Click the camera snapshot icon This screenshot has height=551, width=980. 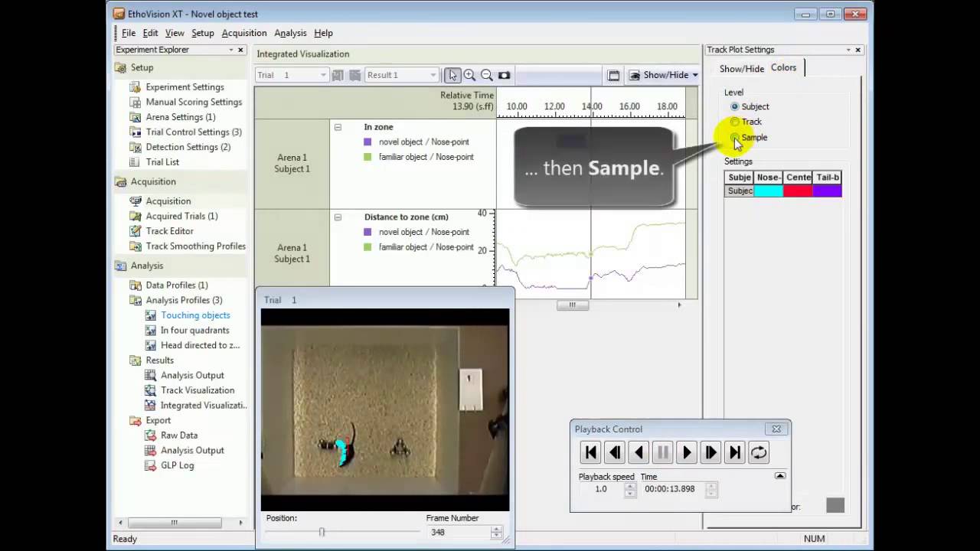[x=504, y=75]
